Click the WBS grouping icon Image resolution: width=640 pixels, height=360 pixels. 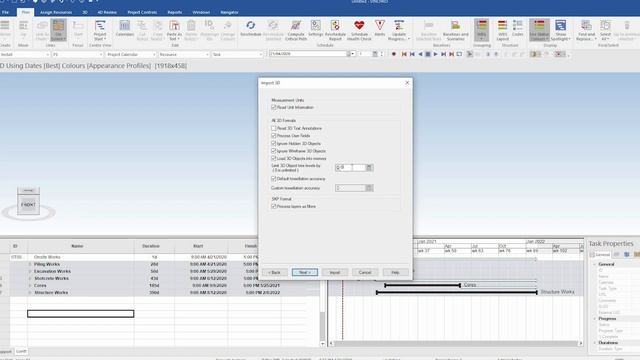tap(482, 29)
